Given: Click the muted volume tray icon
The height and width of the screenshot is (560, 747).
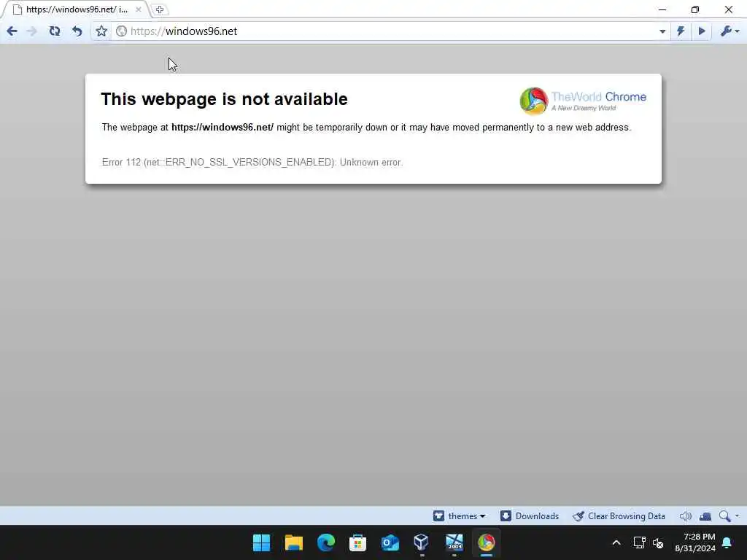Looking at the screenshot, I should click(659, 542).
